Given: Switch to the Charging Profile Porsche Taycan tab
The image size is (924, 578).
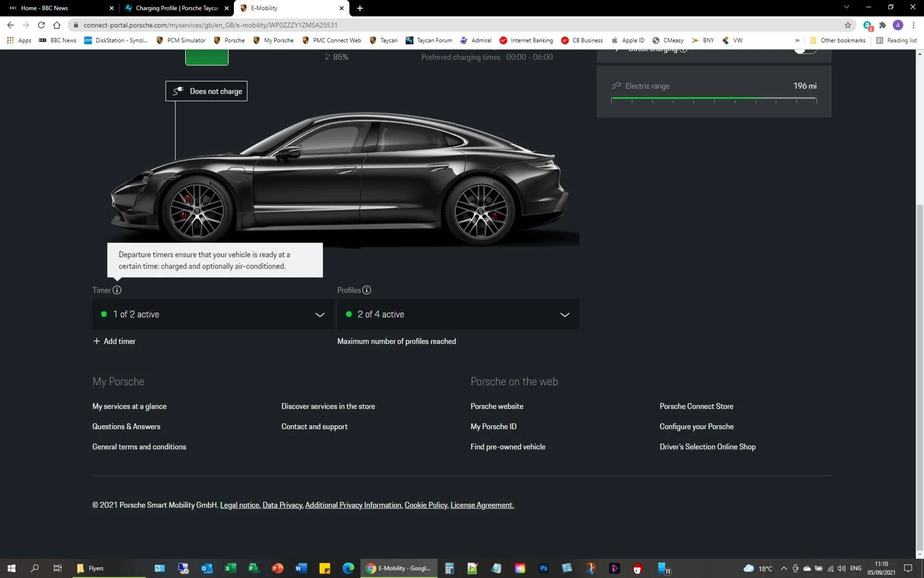Looking at the screenshot, I should coord(176,8).
